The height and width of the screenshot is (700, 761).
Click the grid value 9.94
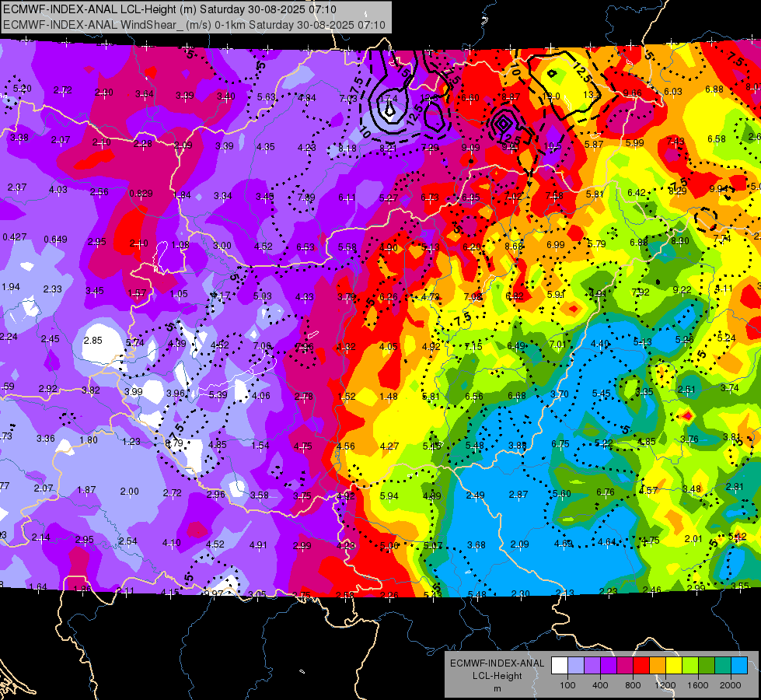point(718,189)
